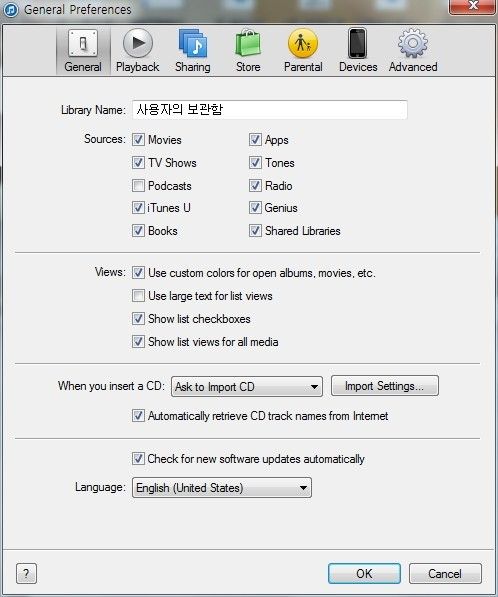This screenshot has height=597, width=498.
Task: Open the Advanced preferences tab
Action: coord(413,50)
